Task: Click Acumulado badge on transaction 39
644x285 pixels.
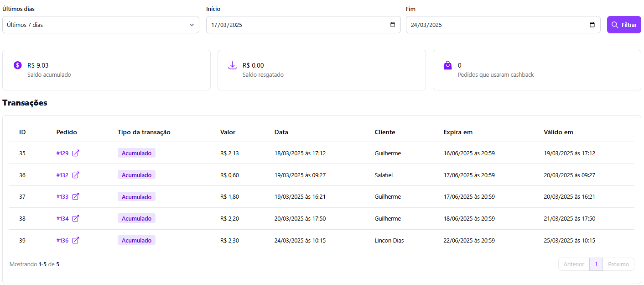Action: point(136,240)
